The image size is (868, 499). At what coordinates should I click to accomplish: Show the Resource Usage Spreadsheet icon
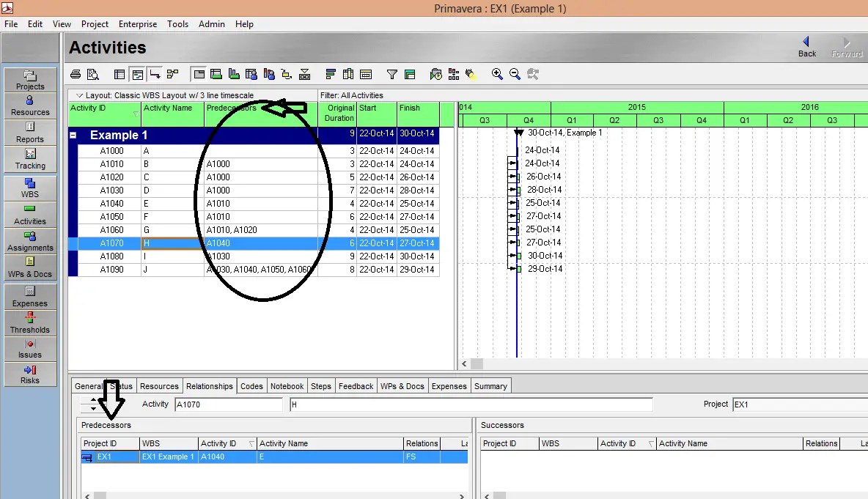pyautogui.click(x=251, y=74)
